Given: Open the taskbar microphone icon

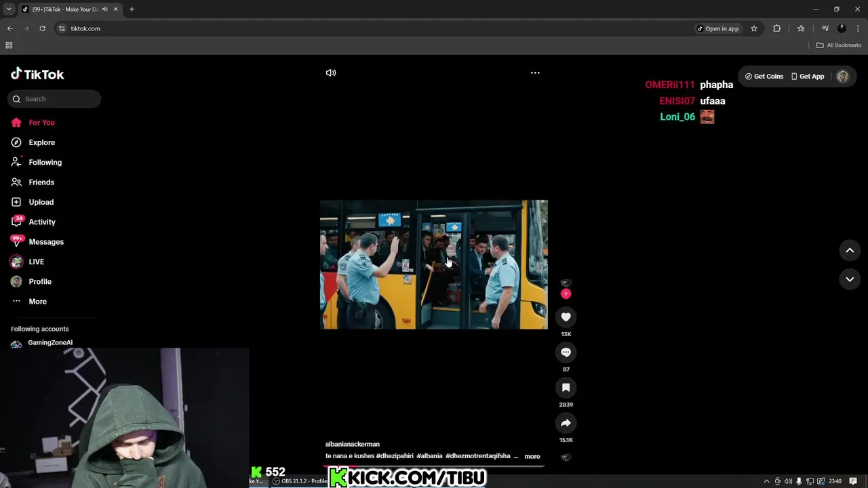Looking at the screenshot, I should click(x=799, y=481).
